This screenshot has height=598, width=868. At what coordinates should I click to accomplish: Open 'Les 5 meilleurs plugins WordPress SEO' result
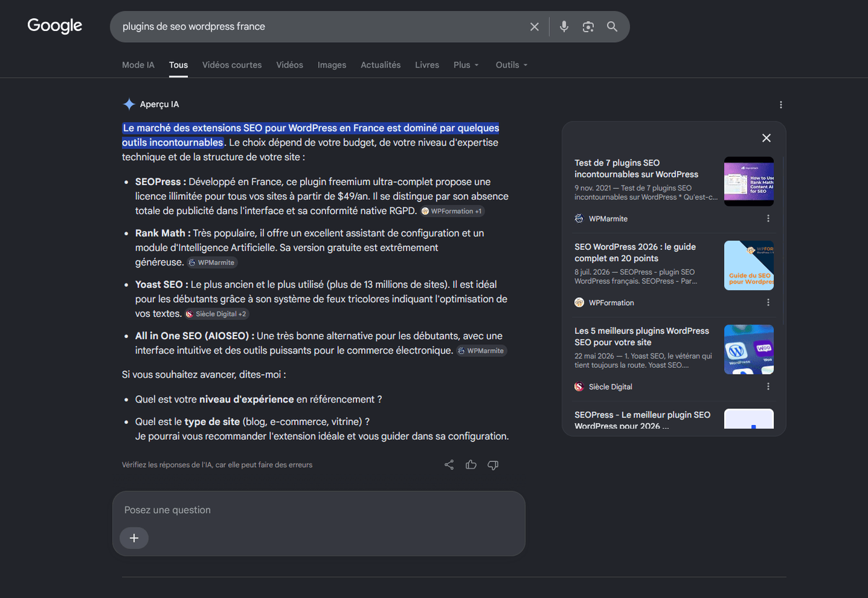[x=642, y=336]
